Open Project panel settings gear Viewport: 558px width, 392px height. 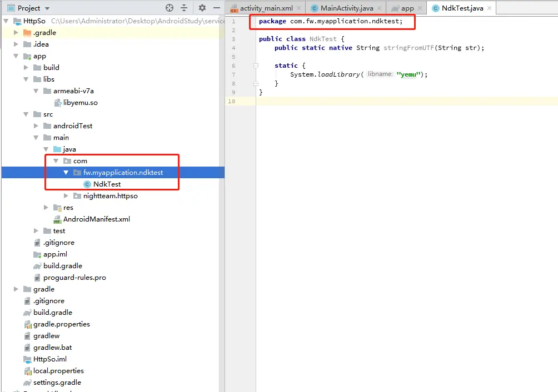(x=202, y=8)
